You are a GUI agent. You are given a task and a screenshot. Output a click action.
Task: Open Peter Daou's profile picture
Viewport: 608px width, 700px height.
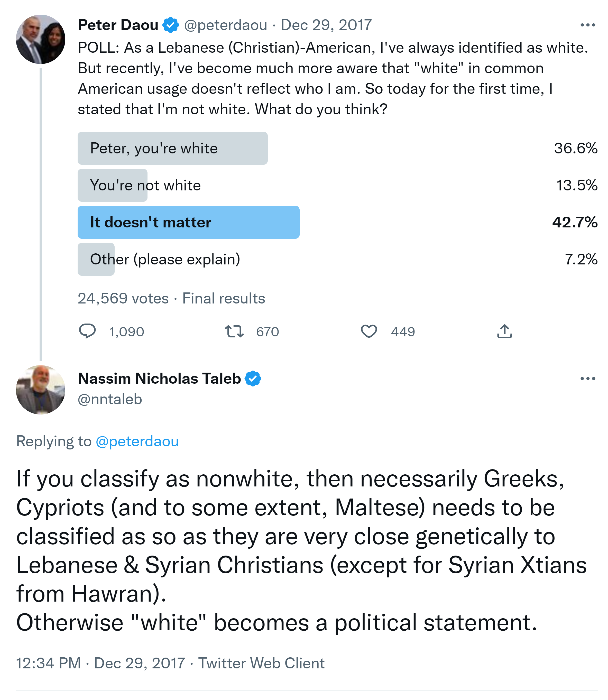coord(41,39)
